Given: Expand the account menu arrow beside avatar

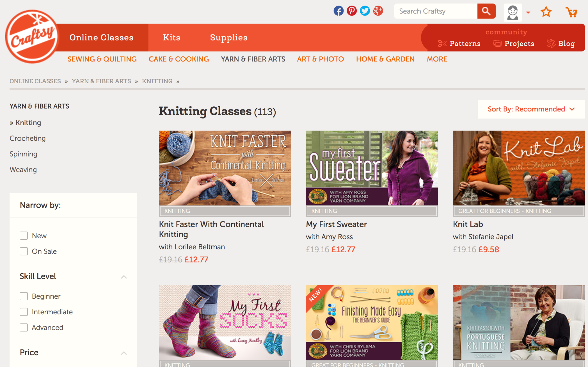Looking at the screenshot, I should click(x=528, y=12).
